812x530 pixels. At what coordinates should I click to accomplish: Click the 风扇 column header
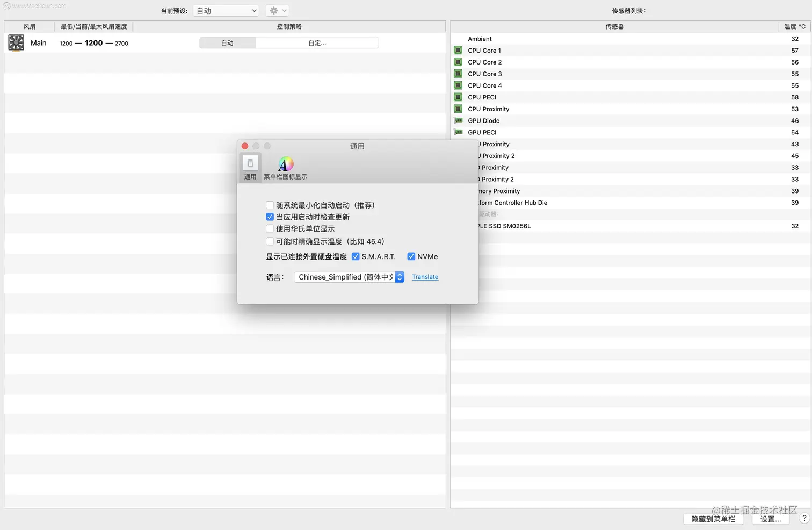pyautogui.click(x=30, y=26)
